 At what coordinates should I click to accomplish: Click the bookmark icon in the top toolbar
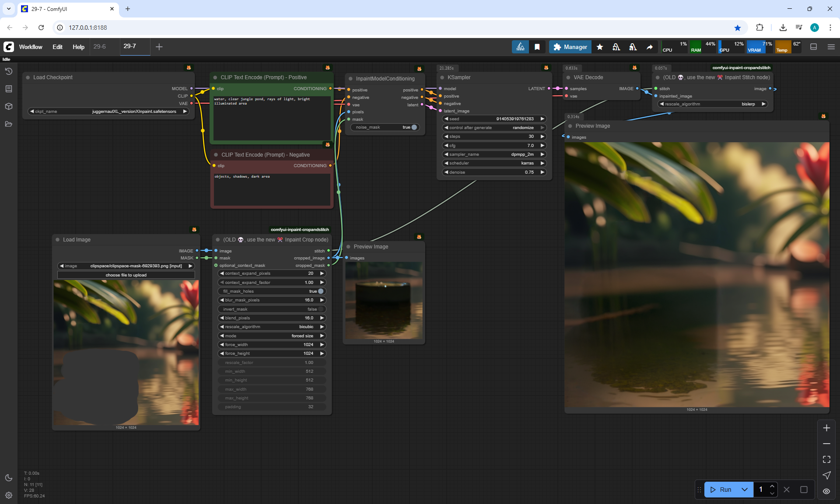click(x=537, y=47)
